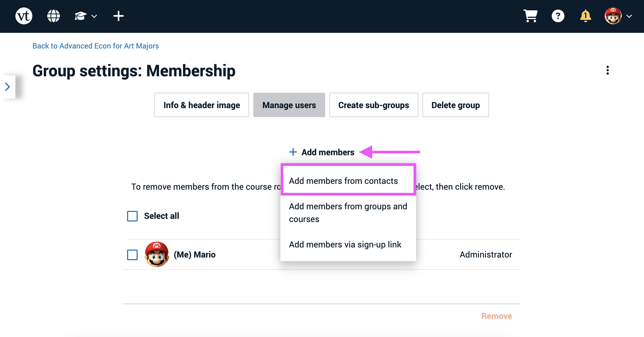Click Mario's avatar in member list
The image size is (644, 337).
click(157, 254)
